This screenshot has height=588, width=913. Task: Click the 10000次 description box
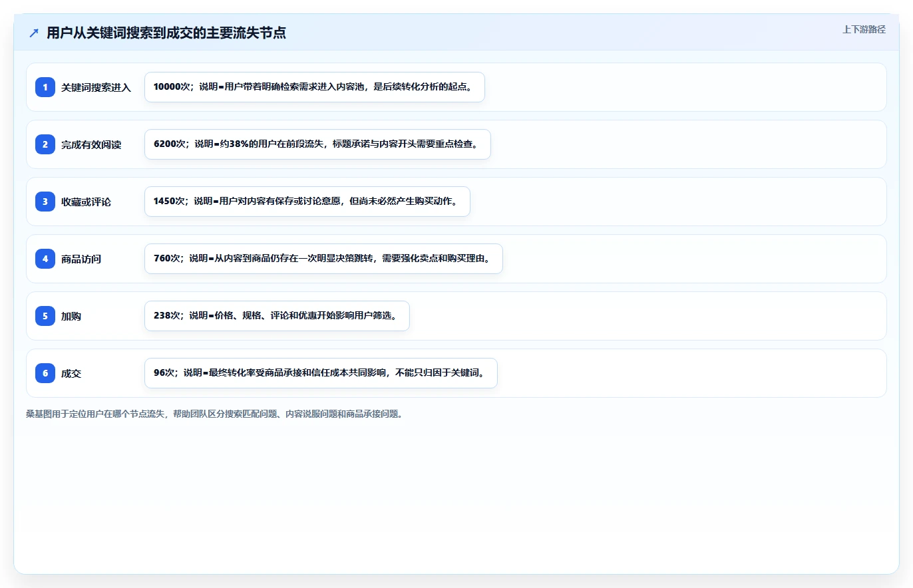[315, 87]
